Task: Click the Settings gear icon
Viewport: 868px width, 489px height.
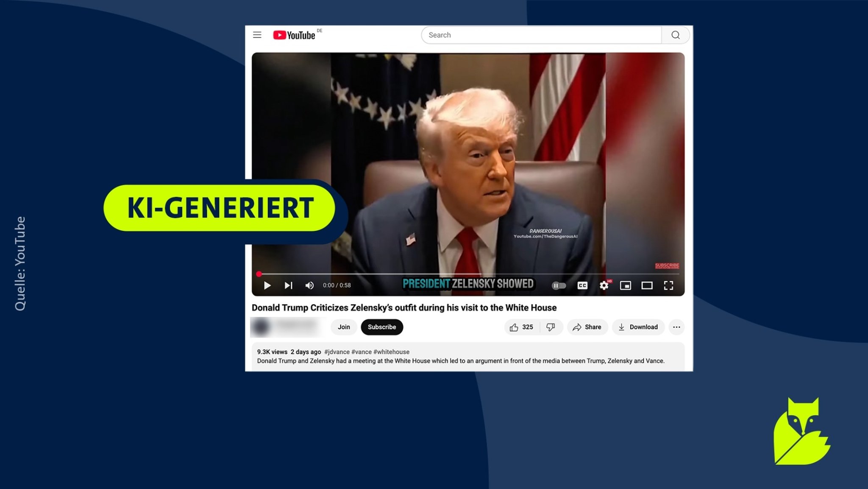Action: 604,285
